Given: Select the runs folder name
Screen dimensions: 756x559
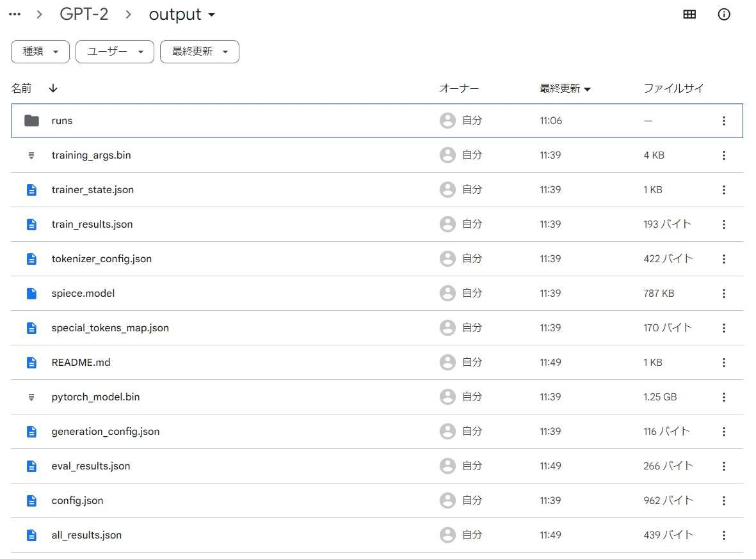Looking at the screenshot, I should click(61, 121).
